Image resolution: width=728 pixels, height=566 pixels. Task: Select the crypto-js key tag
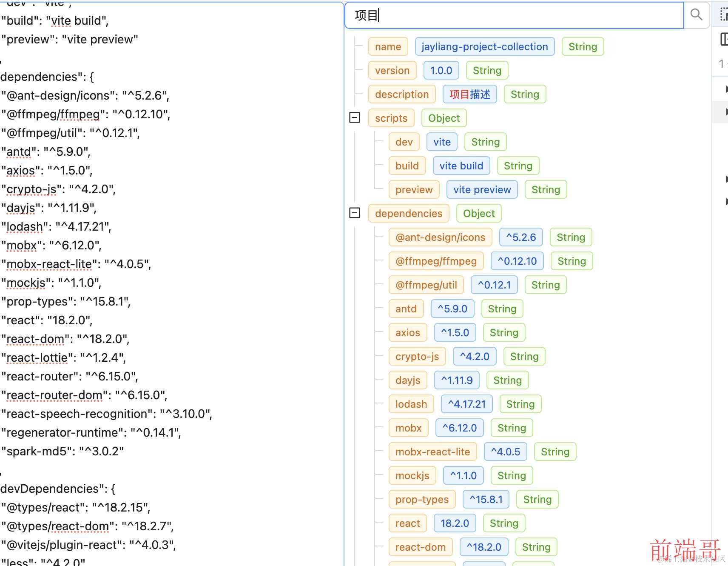coord(417,356)
